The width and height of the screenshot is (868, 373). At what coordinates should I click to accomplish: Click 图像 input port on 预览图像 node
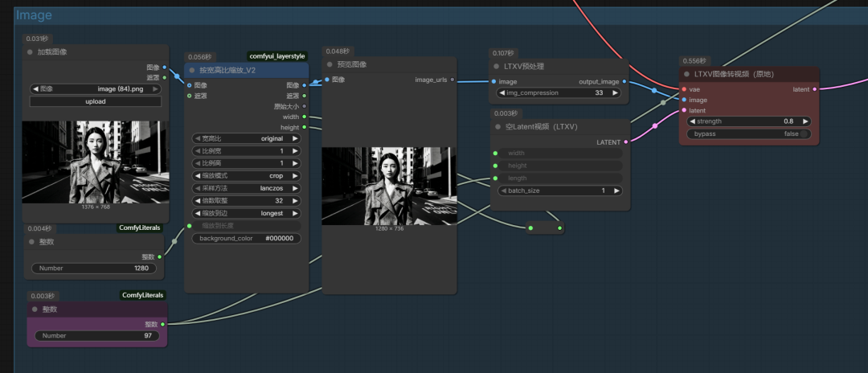(x=327, y=80)
